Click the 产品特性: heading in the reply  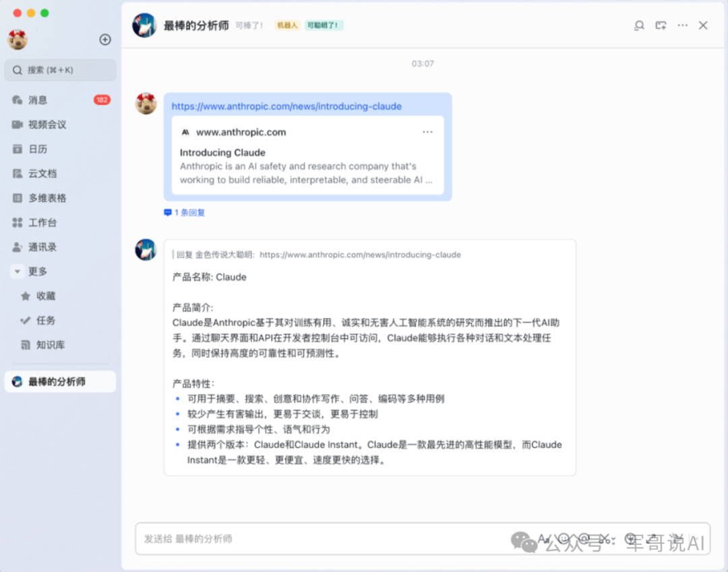(193, 383)
